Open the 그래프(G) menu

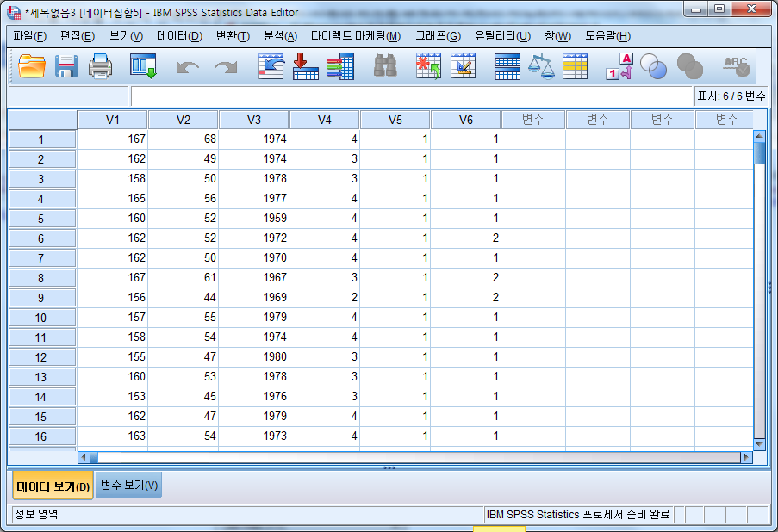pyautogui.click(x=438, y=35)
